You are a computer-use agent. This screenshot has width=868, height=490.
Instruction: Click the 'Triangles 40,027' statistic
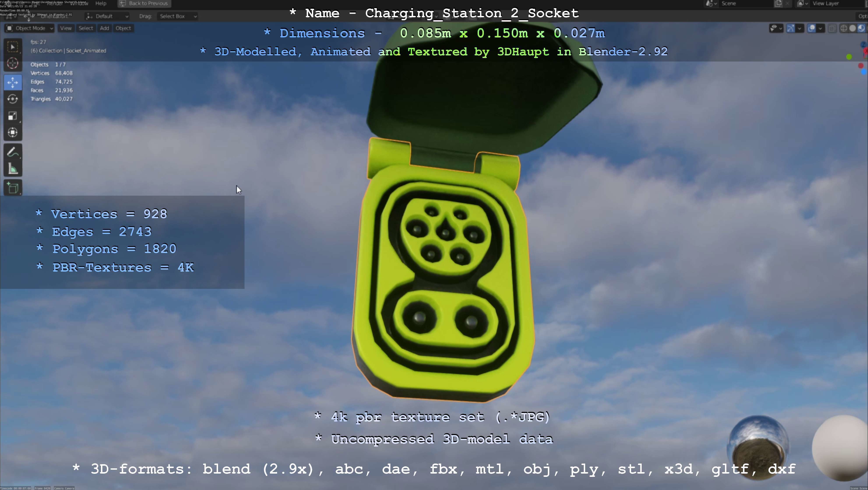(x=51, y=99)
